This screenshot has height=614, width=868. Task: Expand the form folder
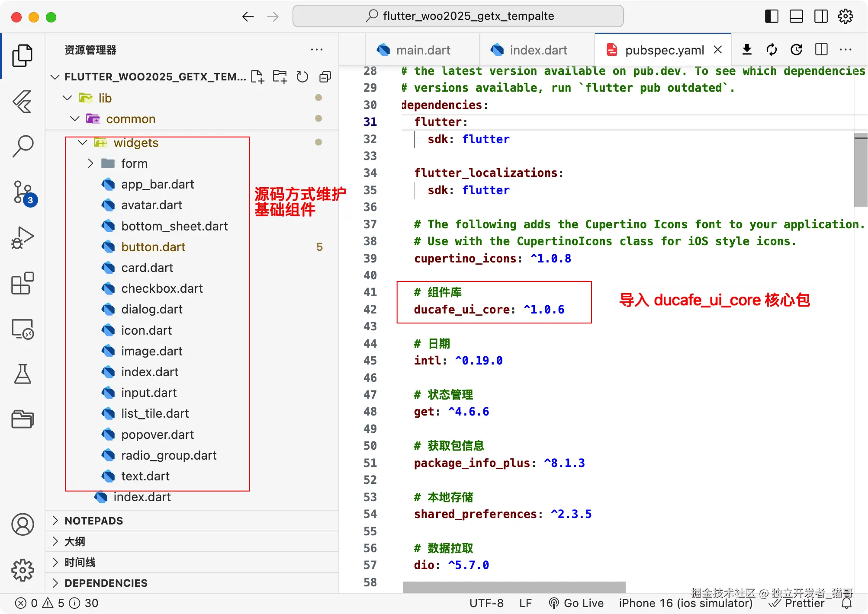point(90,163)
